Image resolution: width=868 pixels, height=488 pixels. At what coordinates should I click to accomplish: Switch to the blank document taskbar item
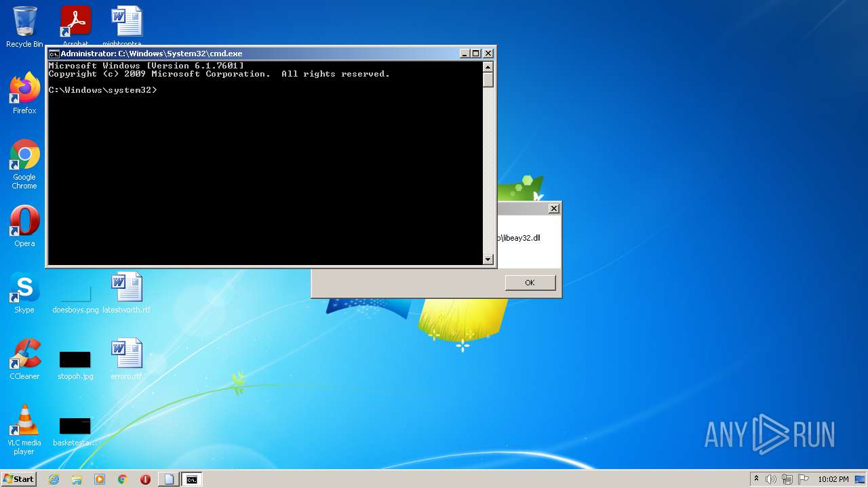[169, 479]
